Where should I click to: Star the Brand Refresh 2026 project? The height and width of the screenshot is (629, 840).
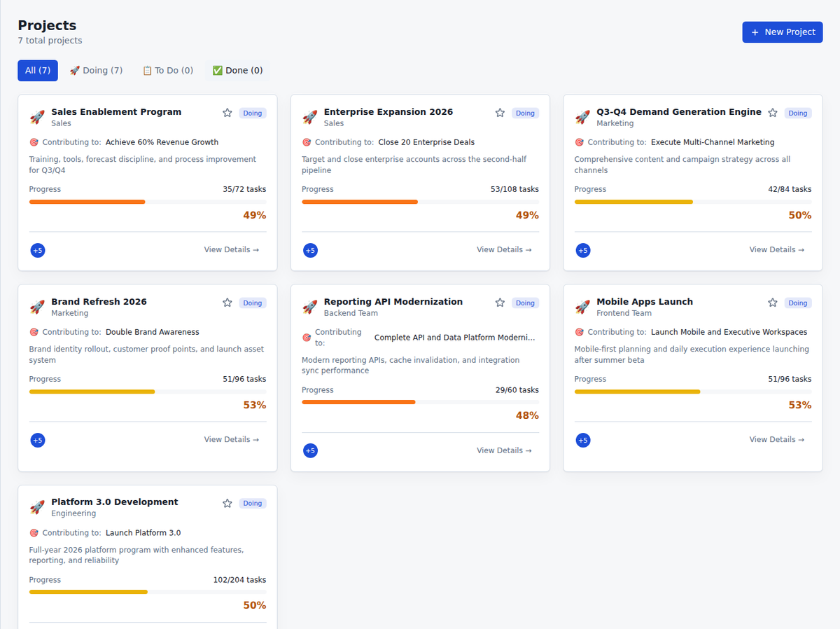pos(227,303)
